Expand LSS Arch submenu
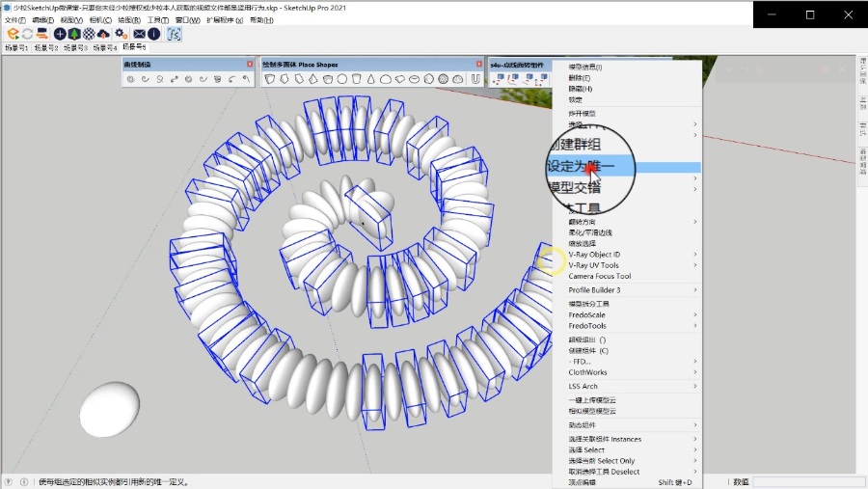 (627, 387)
